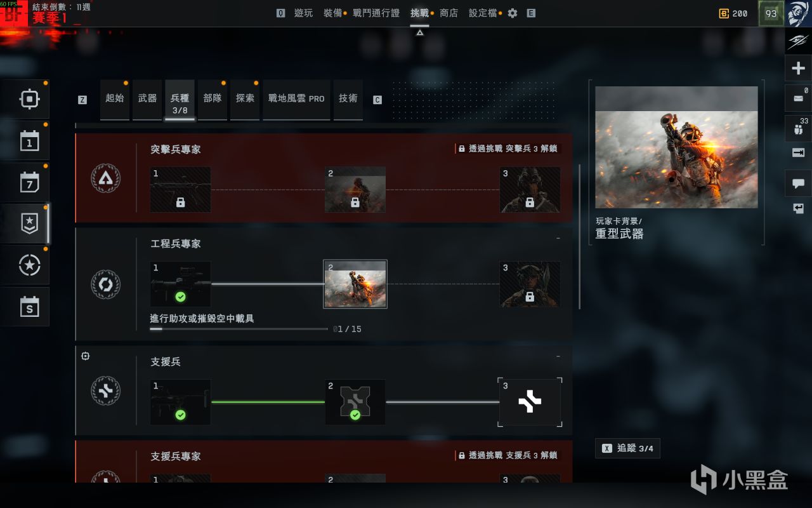Open the 商店 menu item
Screen dimensions: 812x508
point(449,13)
